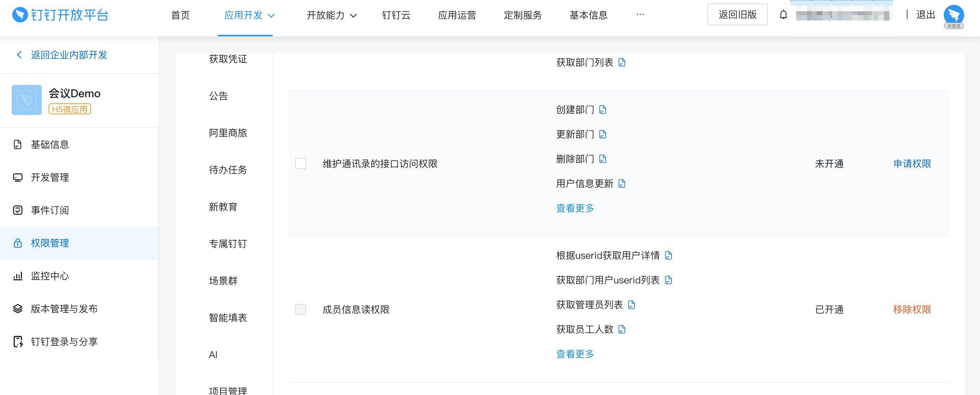This screenshot has width=980, height=395.
Task: Select the 阿里商旅 permission category
Action: click(228, 133)
